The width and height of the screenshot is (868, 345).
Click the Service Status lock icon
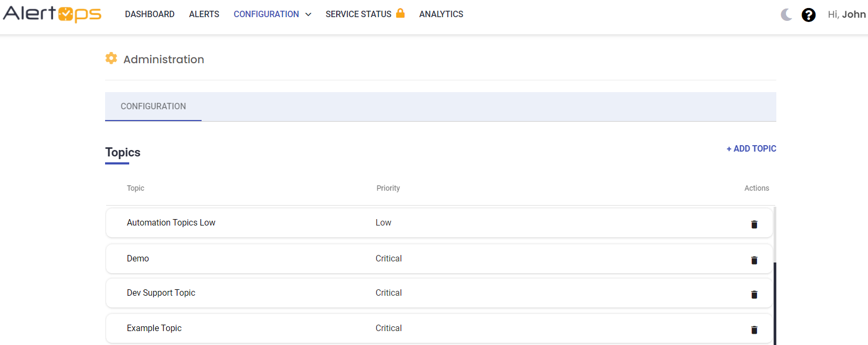[400, 13]
